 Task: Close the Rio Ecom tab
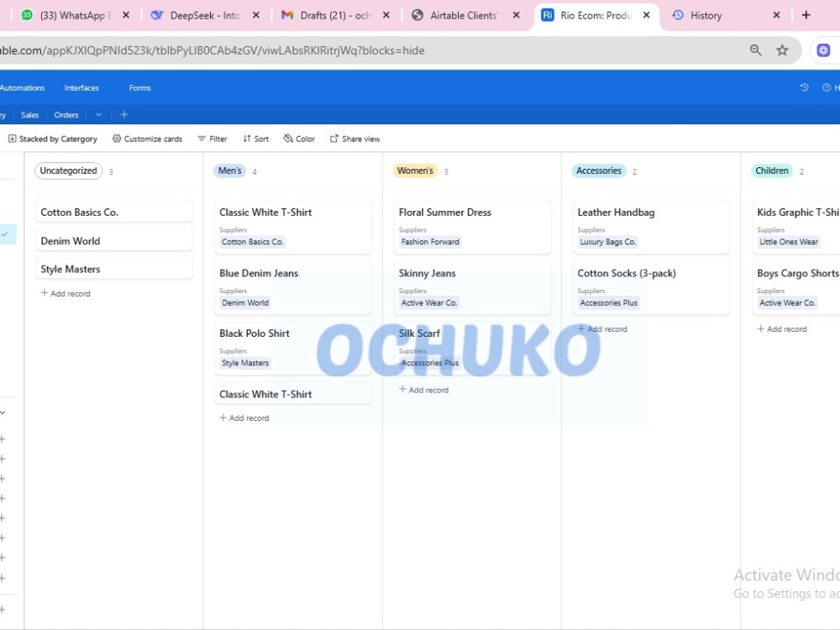(x=647, y=15)
